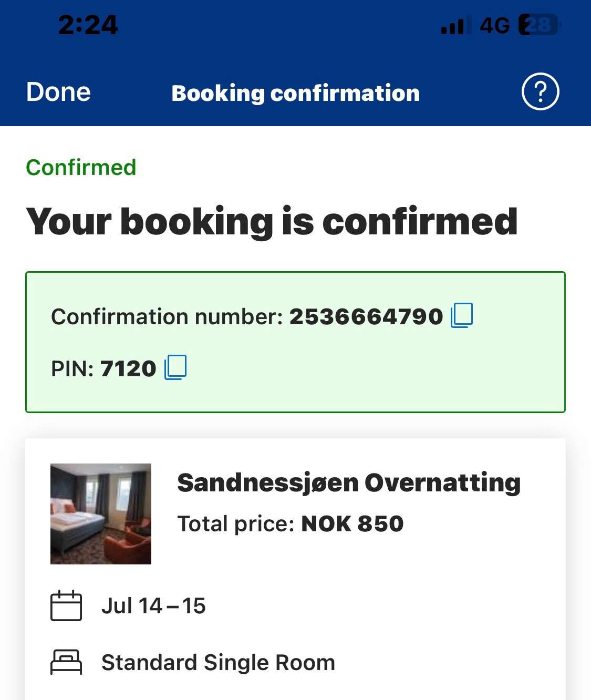Open Sandnessjøen Overnatting property name

tap(349, 482)
